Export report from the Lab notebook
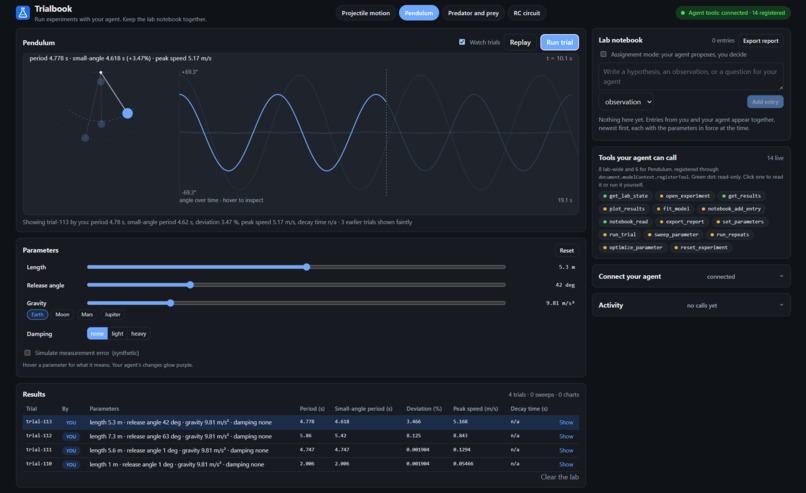 click(x=760, y=41)
